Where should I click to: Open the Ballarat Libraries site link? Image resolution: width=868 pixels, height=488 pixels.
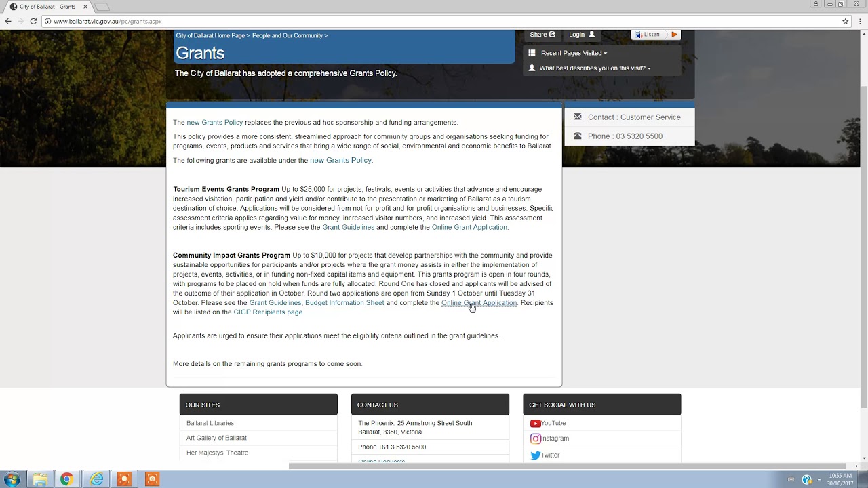[210, 423]
